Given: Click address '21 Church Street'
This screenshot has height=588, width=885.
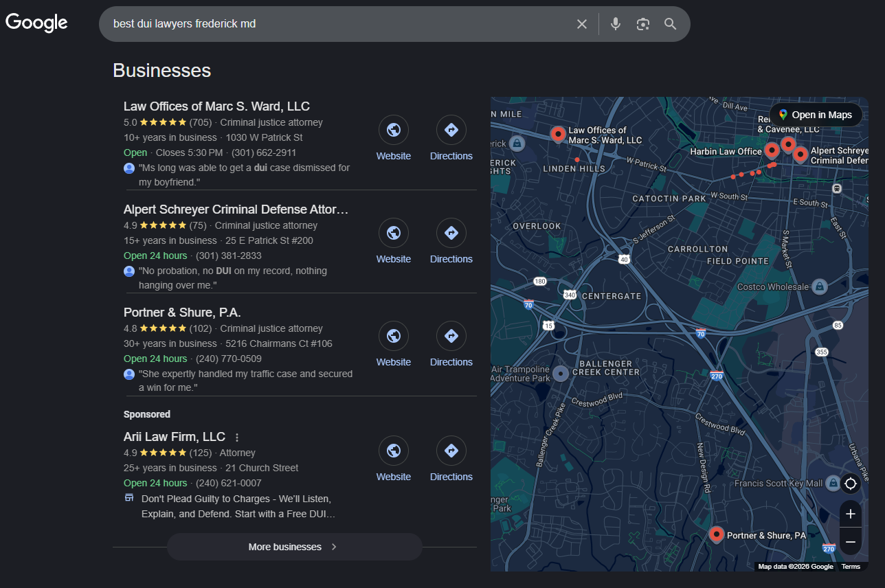Looking at the screenshot, I should (262, 468).
